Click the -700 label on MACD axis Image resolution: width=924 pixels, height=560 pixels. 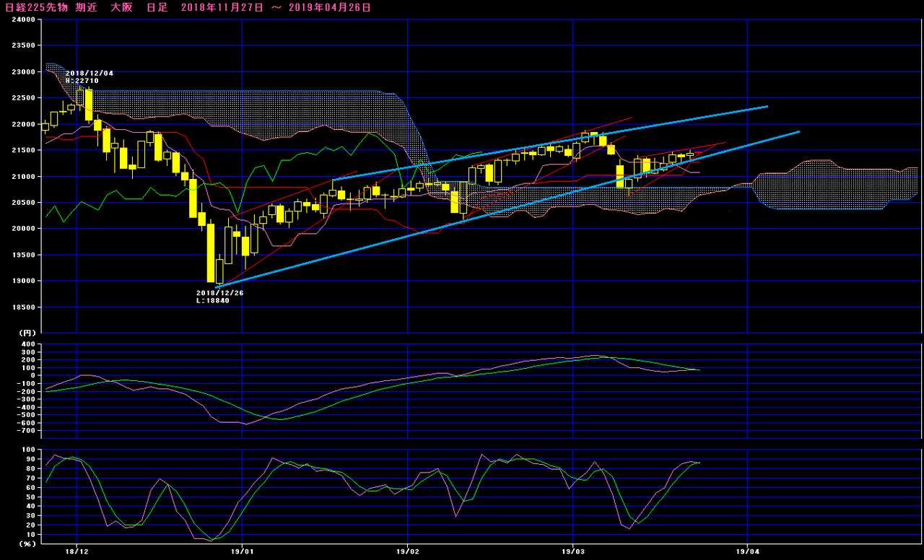(x=27, y=431)
